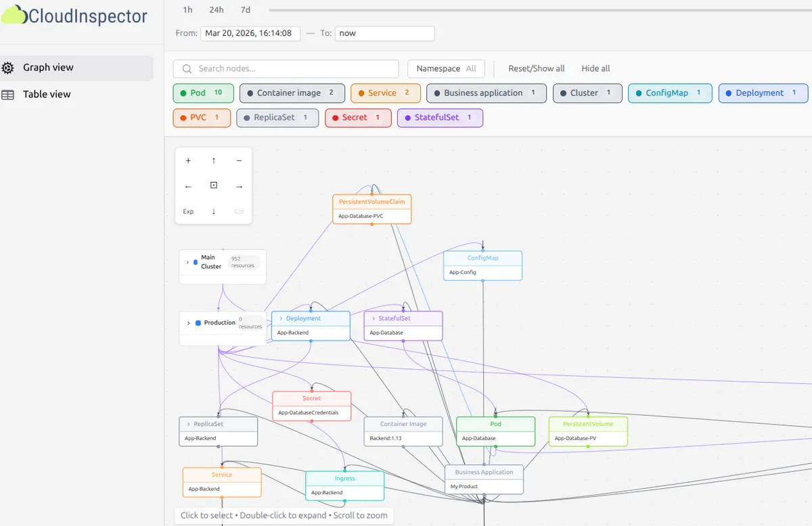
Task: Click the From date field showing Mar 20, 2026
Action: 250,33
